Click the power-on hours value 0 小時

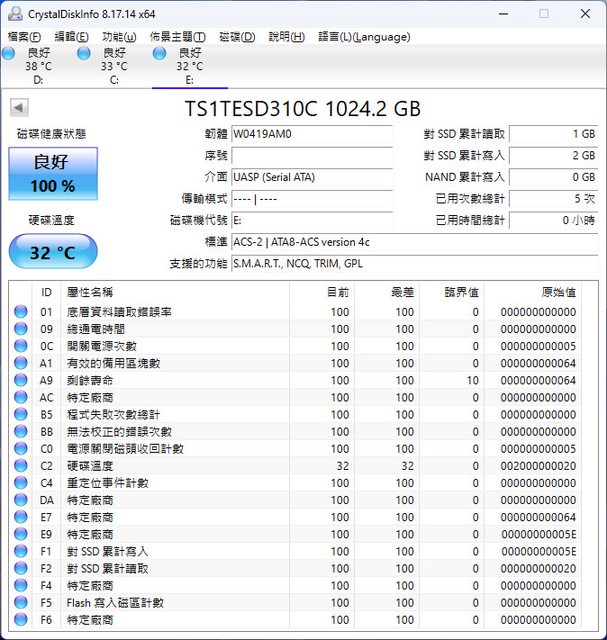point(554,220)
